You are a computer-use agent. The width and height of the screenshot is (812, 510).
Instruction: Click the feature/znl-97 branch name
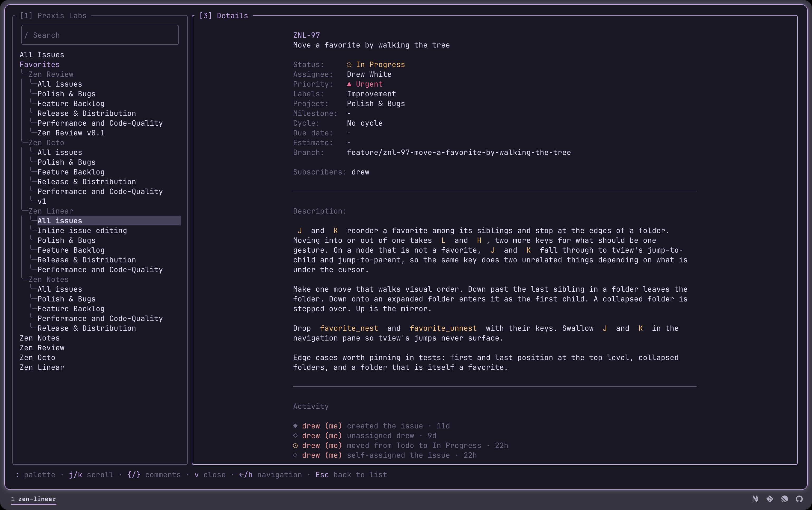459,153
